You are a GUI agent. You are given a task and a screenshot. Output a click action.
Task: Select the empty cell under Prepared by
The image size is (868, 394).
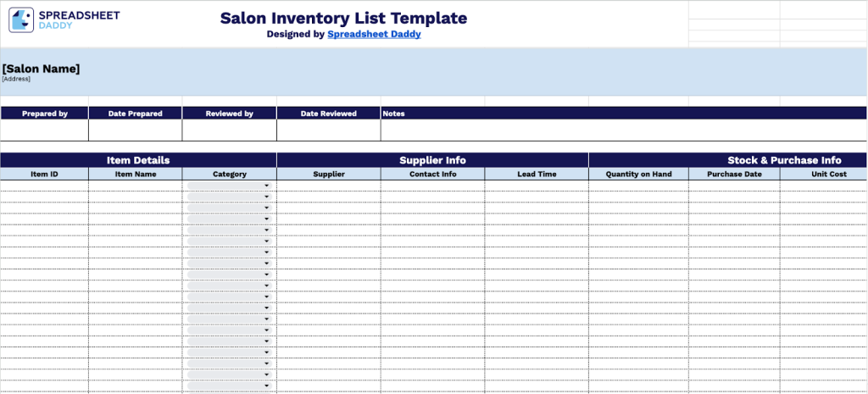click(x=44, y=130)
